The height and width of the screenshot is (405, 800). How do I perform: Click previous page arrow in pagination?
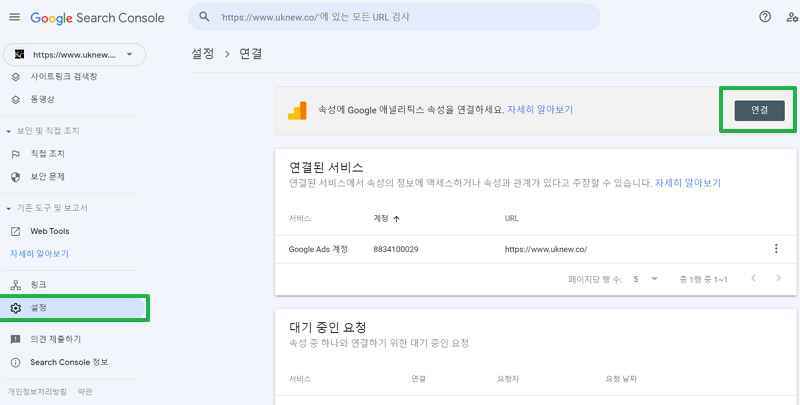click(754, 279)
